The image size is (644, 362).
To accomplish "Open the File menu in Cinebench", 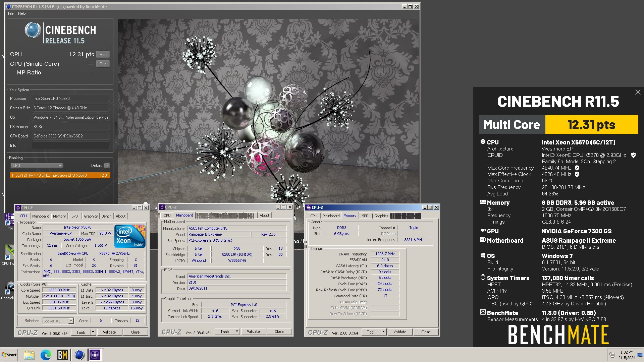I will [11, 13].
